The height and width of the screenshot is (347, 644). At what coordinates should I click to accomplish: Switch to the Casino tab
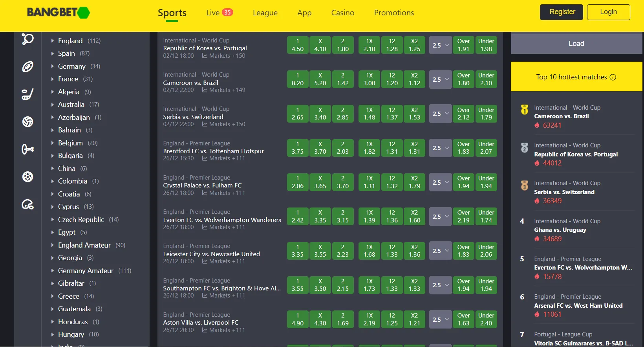(343, 13)
